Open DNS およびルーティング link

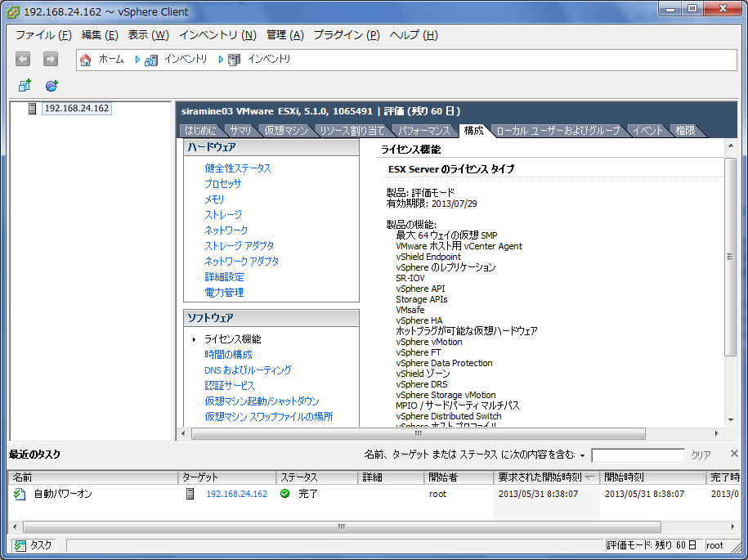[x=248, y=370]
